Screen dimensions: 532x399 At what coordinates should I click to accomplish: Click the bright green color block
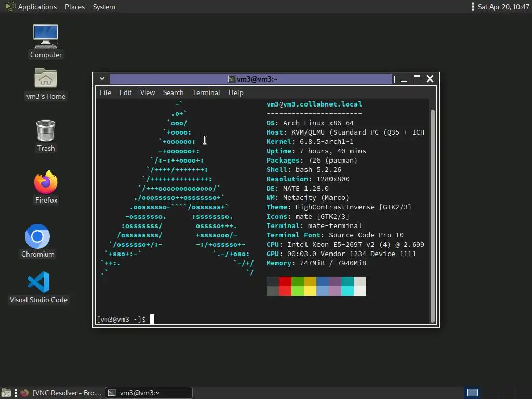click(298, 291)
